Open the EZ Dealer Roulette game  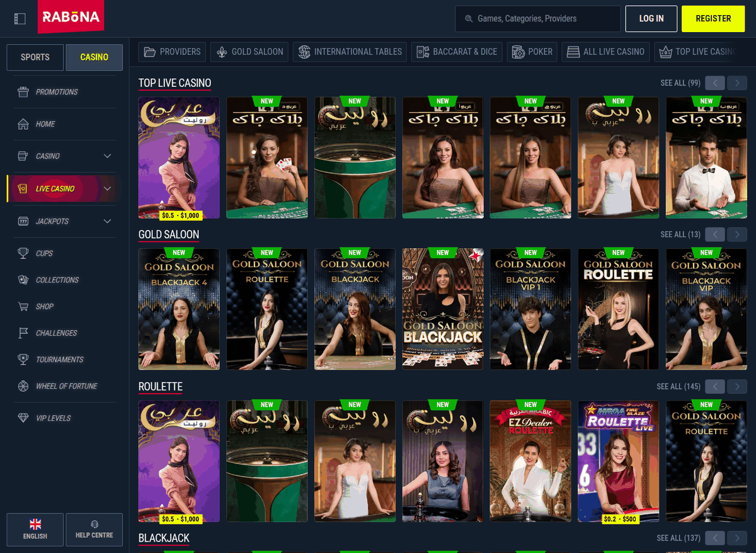pyautogui.click(x=531, y=461)
